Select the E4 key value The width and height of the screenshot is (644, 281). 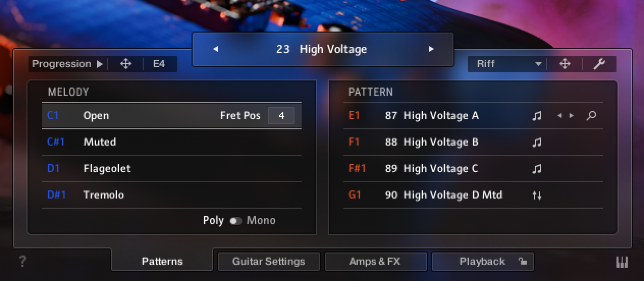point(159,64)
